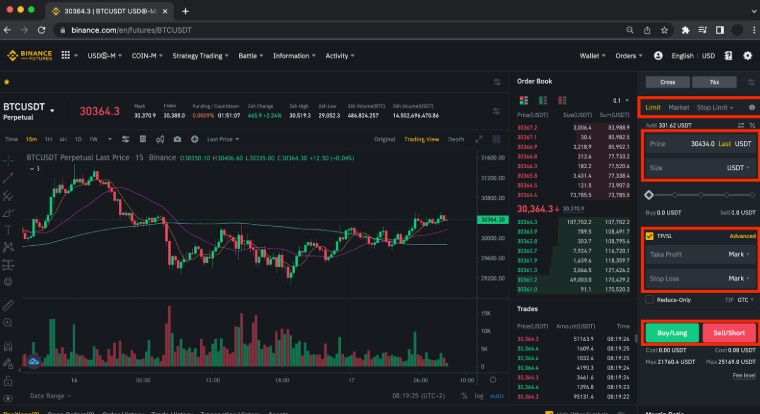Screen dimensions: 760x414
Task: Open the settings gear in top navigation
Action: pyautogui.click(x=747, y=56)
